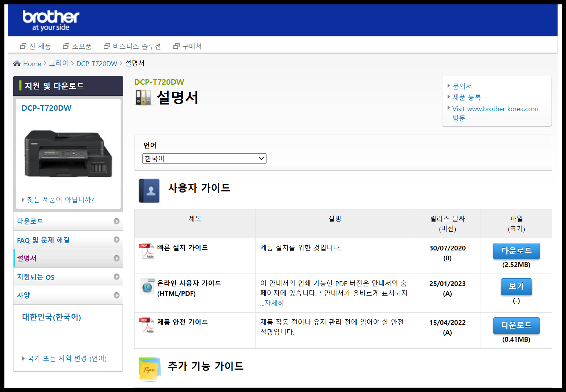Open the 언어 language dropdown
This screenshot has height=392, width=566.
204,158
